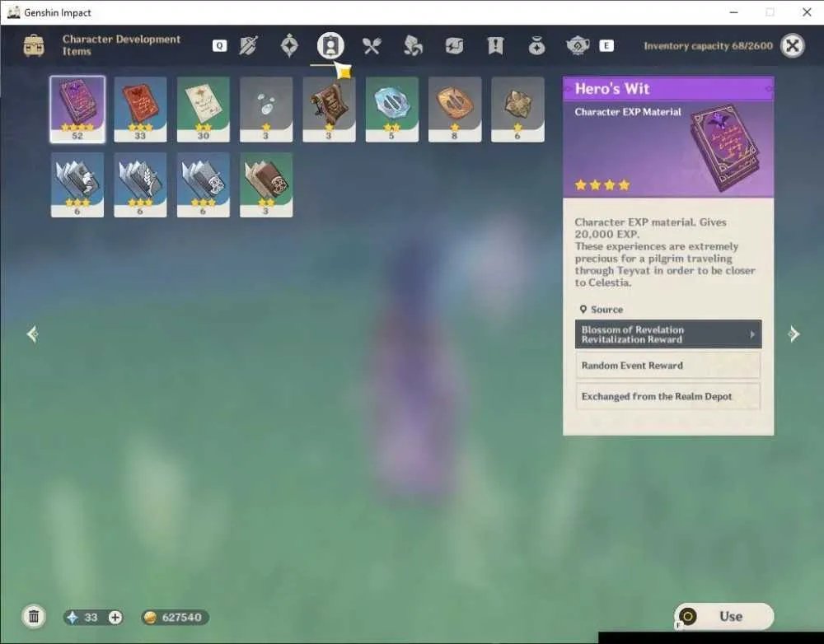Select the brown two-star talent book
824x644 pixels.
click(x=266, y=185)
